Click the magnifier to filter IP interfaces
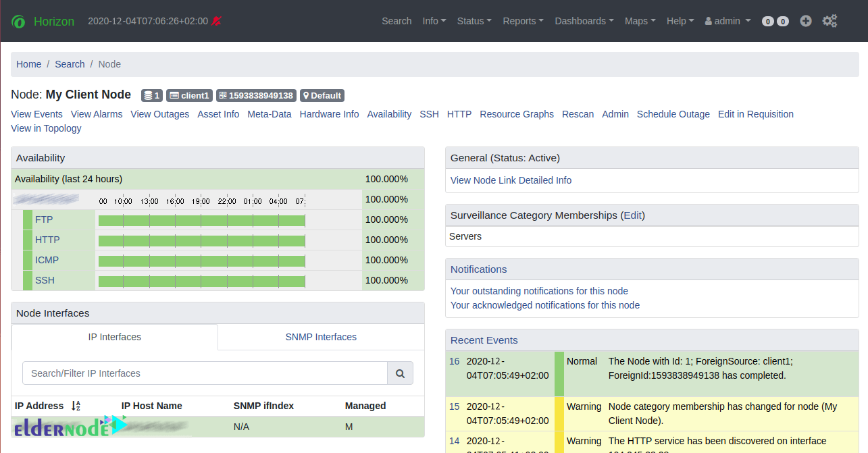The width and height of the screenshot is (868, 453). pos(400,373)
